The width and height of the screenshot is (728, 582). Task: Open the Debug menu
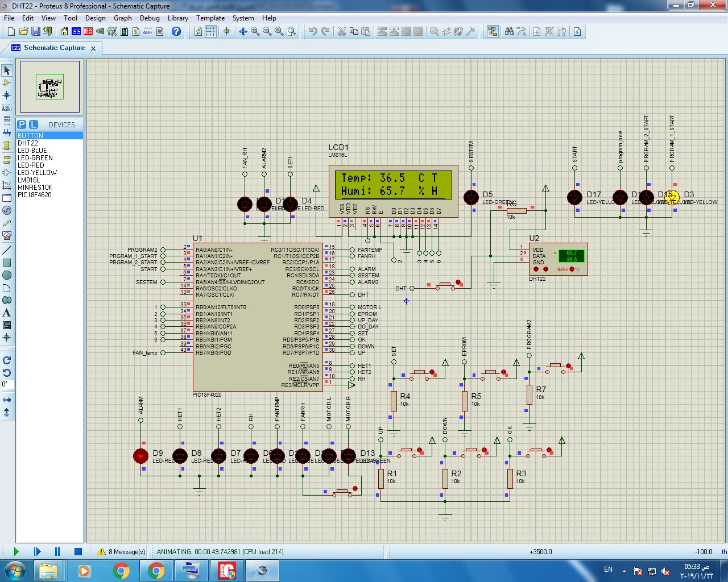pos(150,18)
